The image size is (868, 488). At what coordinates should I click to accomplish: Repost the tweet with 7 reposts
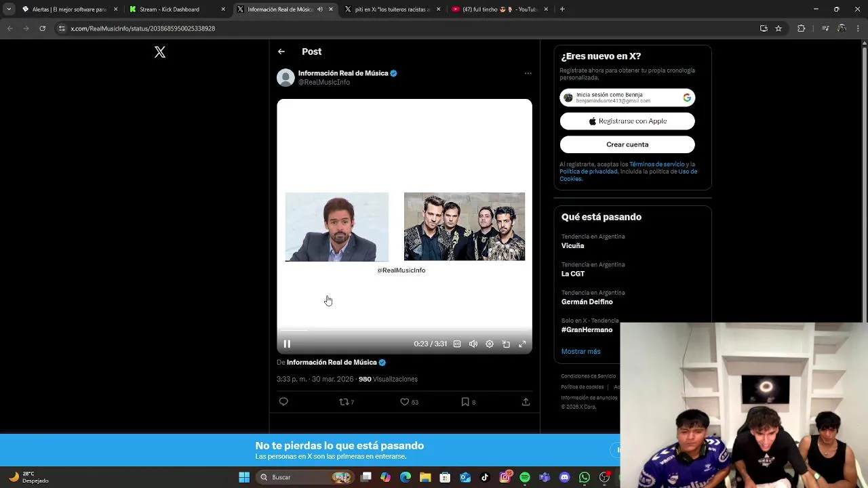point(347,402)
